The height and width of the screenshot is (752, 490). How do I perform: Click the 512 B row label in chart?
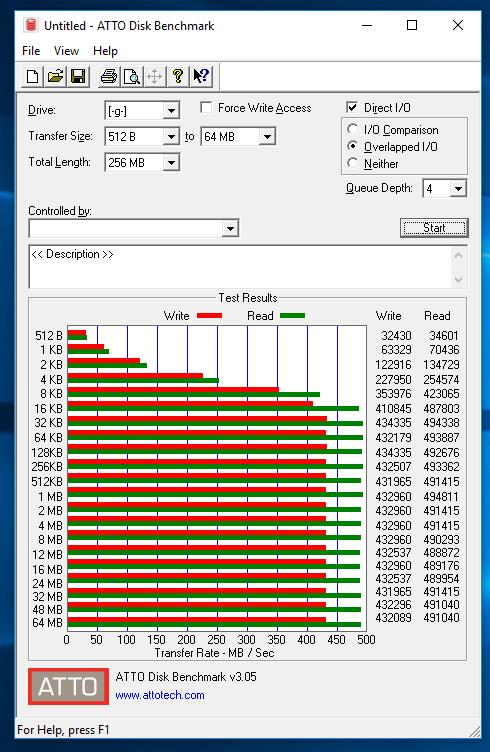tap(48, 336)
